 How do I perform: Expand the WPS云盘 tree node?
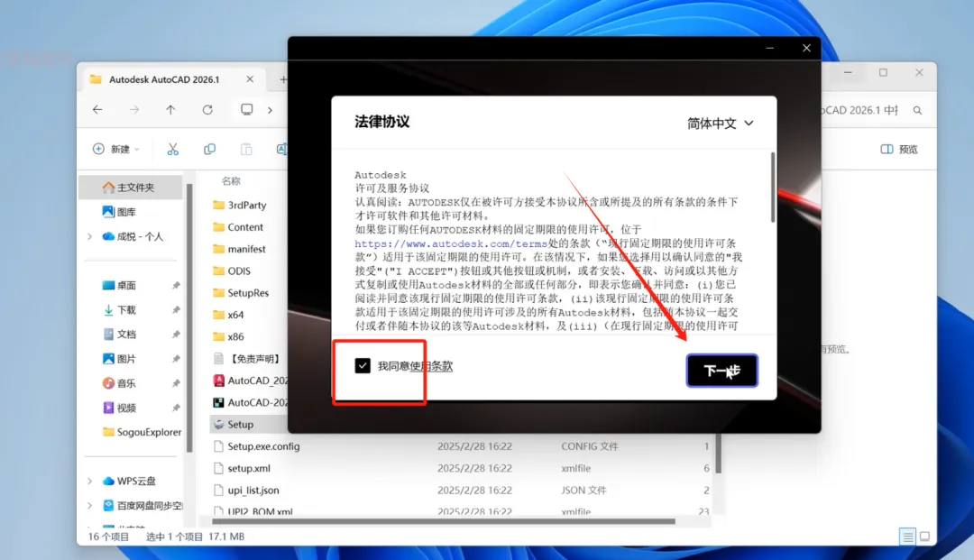(x=90, y=482)
